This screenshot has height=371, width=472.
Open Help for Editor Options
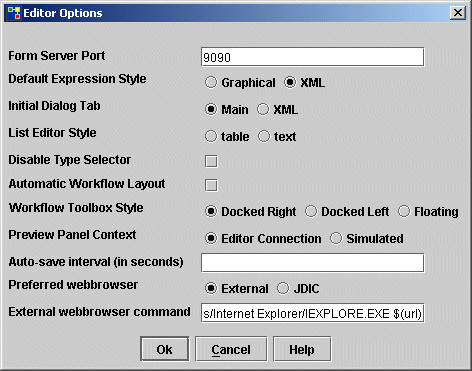(x=302, y=349)
